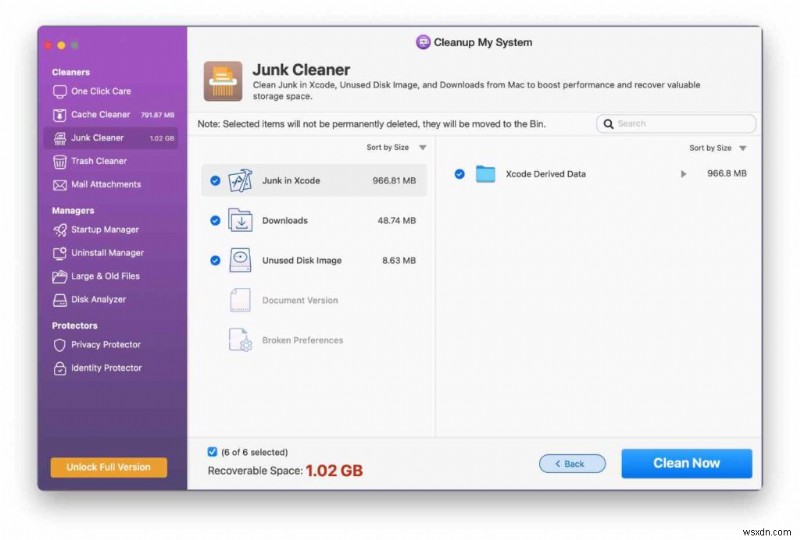
Task: Click the Identity Protector label
Action: point(106,368)
